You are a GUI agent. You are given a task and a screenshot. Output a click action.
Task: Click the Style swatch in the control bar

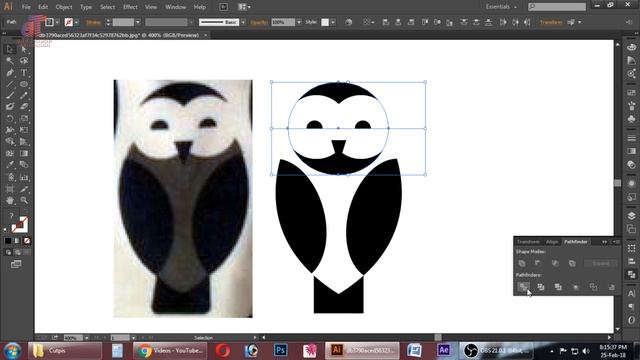coord(325,22)
